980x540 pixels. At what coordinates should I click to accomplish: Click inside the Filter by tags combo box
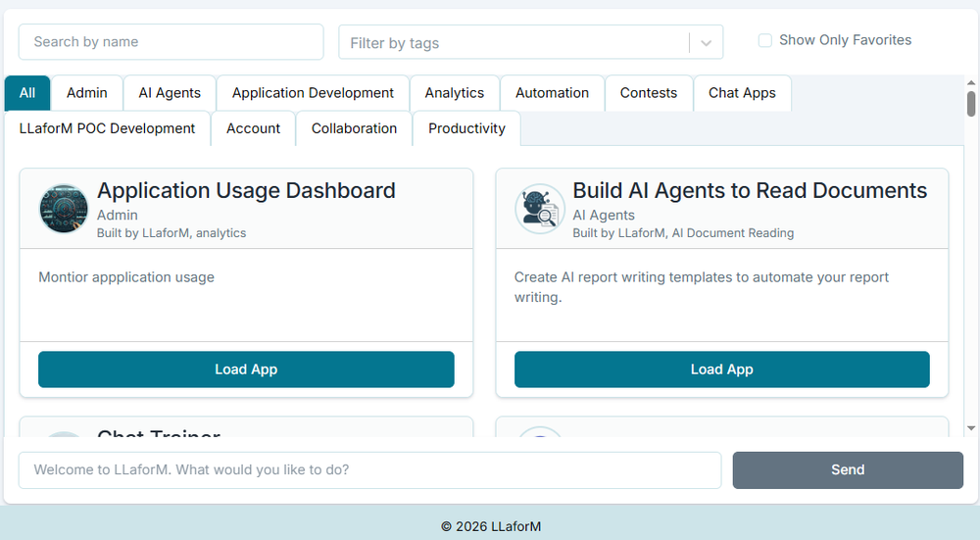click(530, 42)
